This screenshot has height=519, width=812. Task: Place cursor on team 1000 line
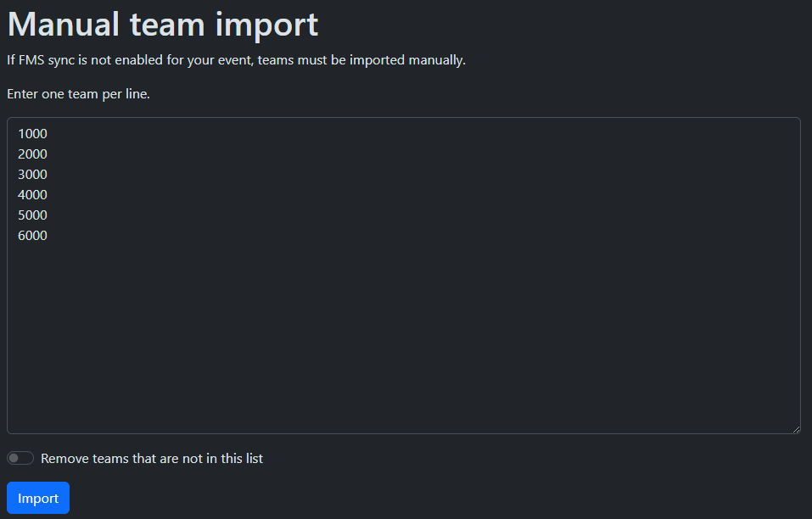coord(33,134)
